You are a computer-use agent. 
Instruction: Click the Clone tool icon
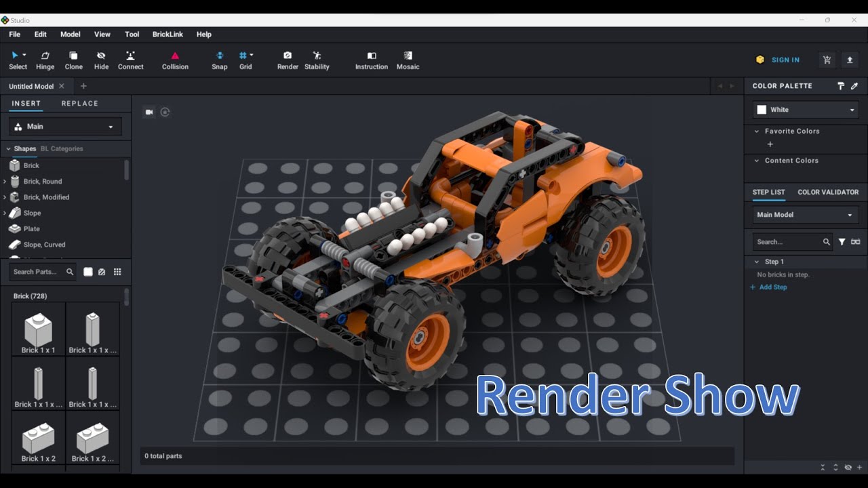[x=73, y=56]
